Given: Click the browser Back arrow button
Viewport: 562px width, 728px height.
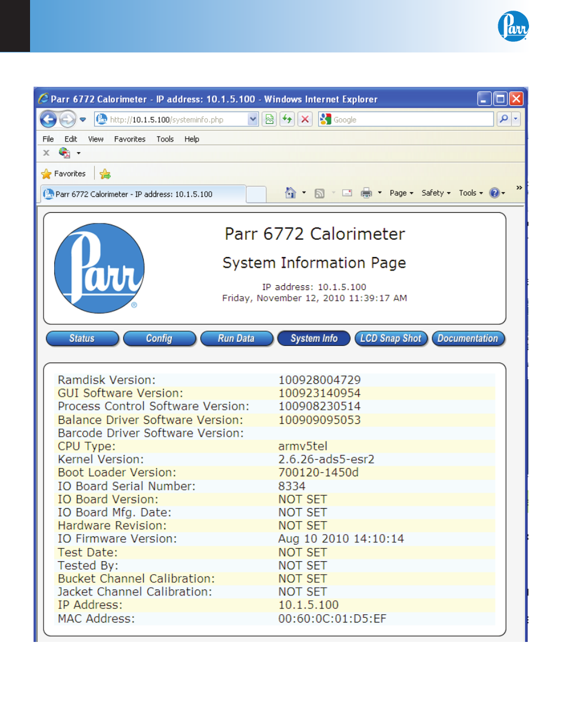Looking at the screenshot, I should 48,119.
